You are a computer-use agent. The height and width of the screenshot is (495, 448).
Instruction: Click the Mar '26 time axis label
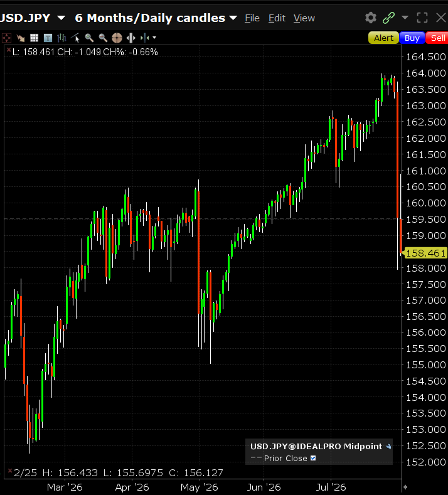tap(65, 487)
